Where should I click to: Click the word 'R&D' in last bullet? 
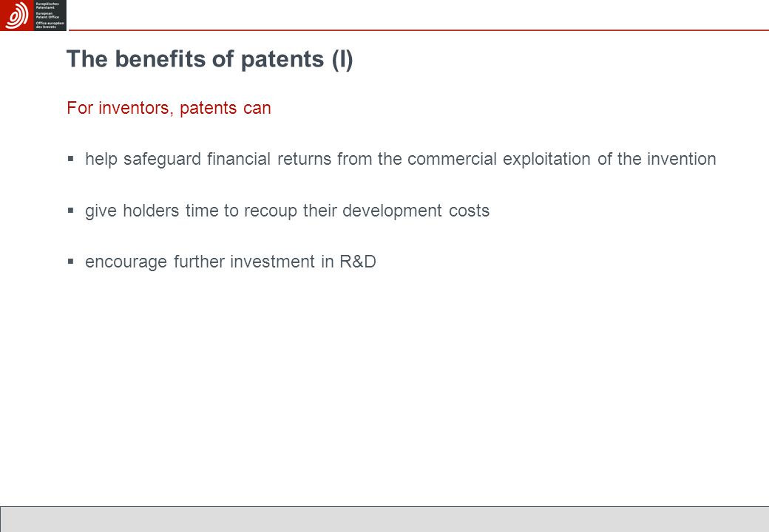[358, 261]
